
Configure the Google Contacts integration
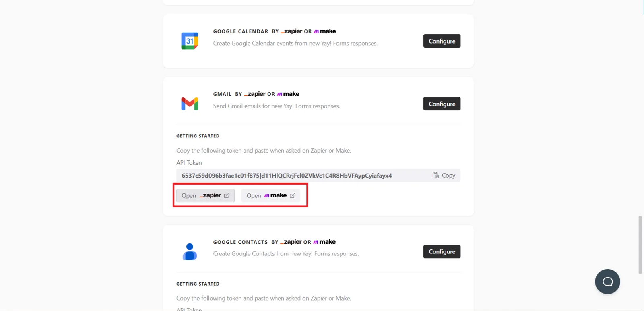442,252
